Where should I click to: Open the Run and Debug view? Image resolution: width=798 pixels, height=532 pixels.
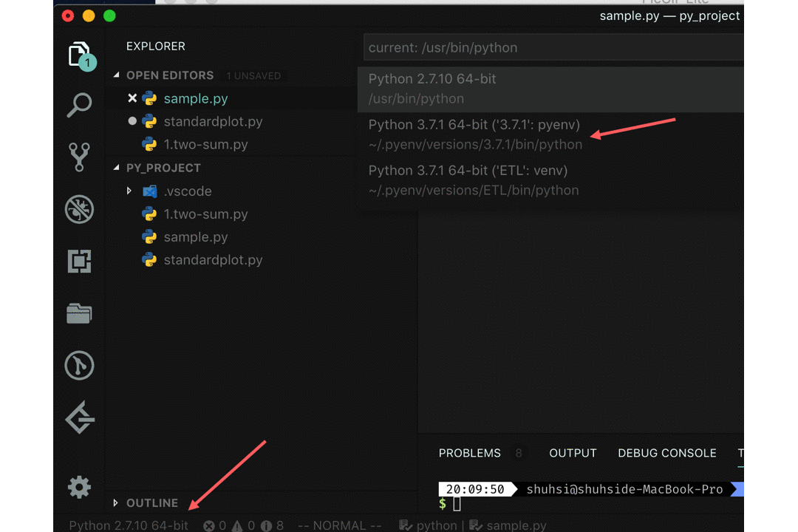coord(79,209)
